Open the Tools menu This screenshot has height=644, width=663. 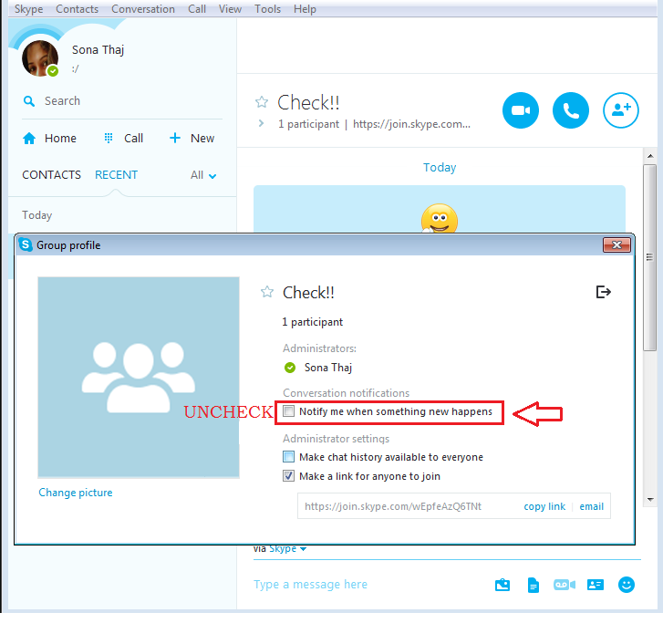[x=267, y=9]
